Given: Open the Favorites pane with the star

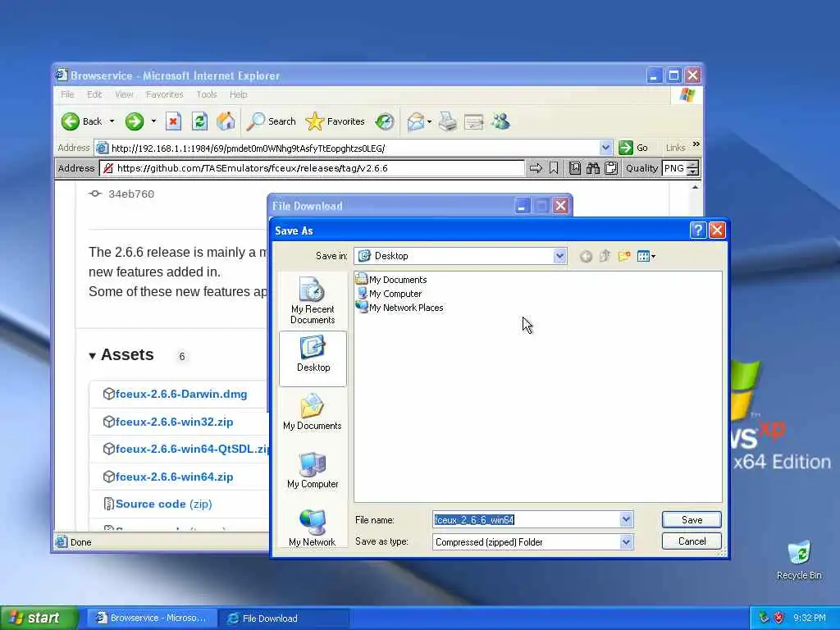Looking at the screenshot, I should [335, 121].
